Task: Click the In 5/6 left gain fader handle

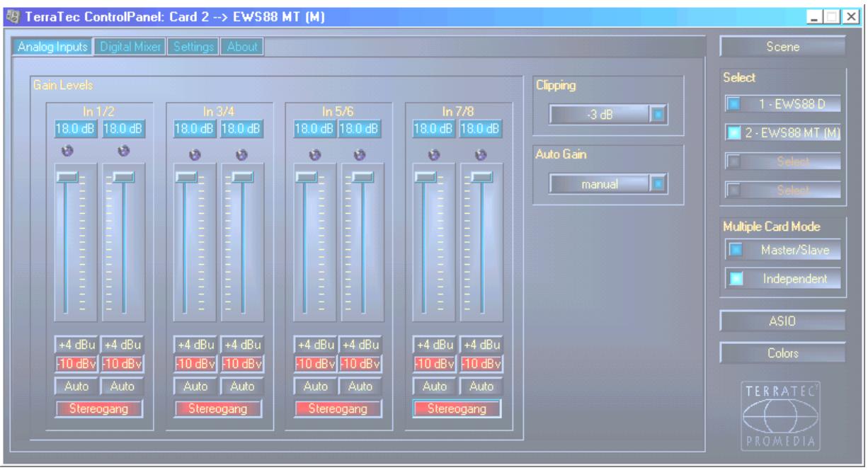Action: point(307,176)
